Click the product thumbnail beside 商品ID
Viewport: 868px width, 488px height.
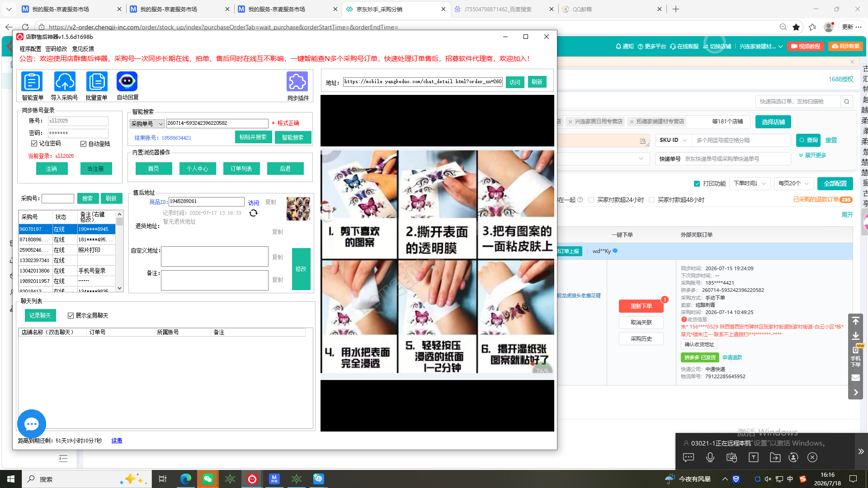(x=298, y=209)
